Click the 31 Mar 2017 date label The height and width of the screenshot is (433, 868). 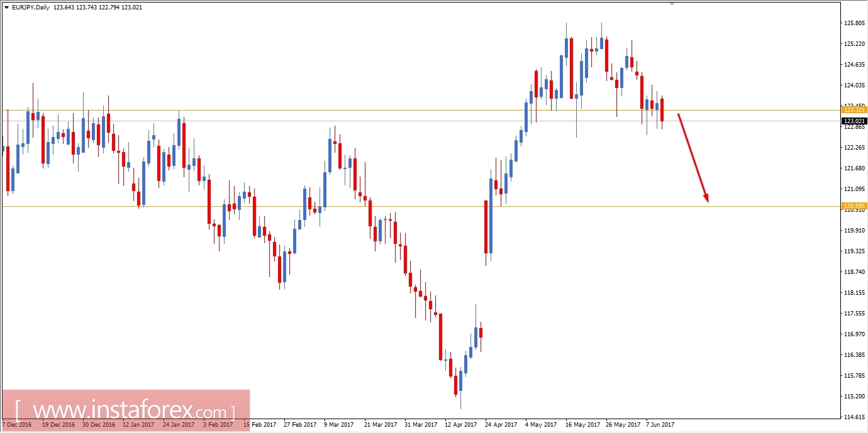420,425
